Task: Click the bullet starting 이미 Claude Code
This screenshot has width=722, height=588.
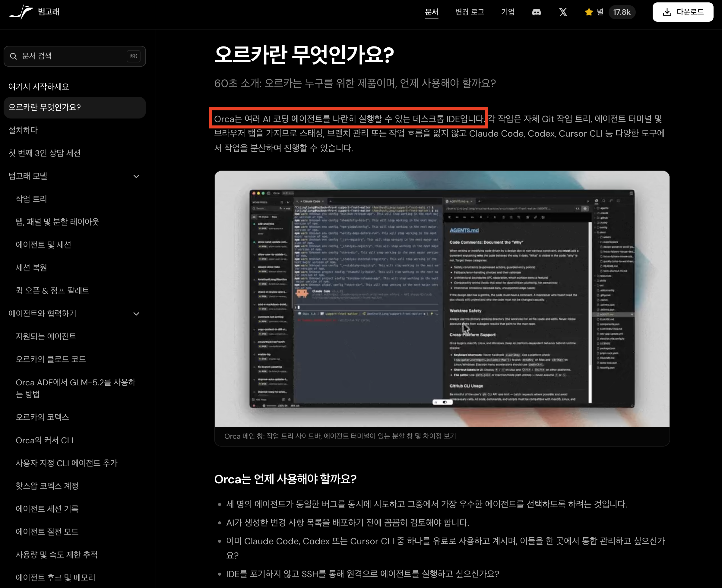Action: point(445,548)
